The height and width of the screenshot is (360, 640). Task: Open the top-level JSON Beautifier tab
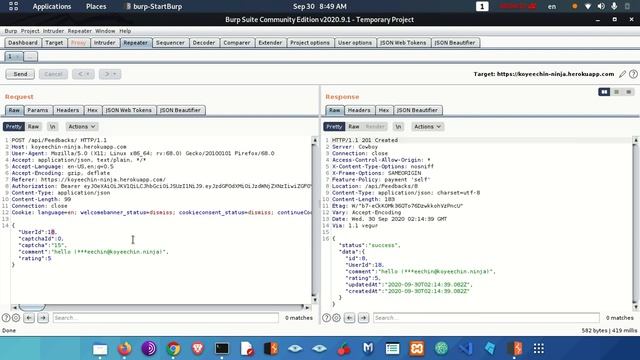[455, 42]
